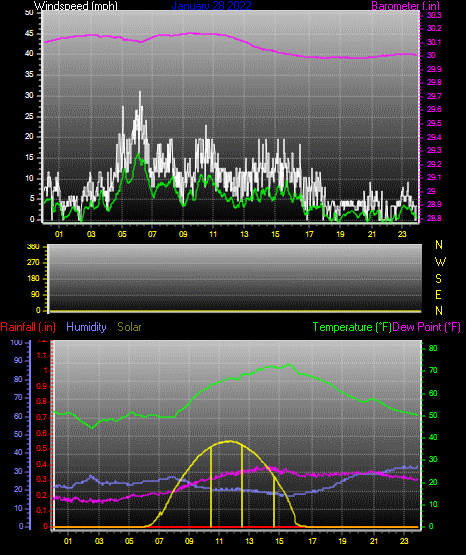466x555 pixels.
Task: Select "0.3" on the red rainfall axis
Action: click(x=42, y=480)
